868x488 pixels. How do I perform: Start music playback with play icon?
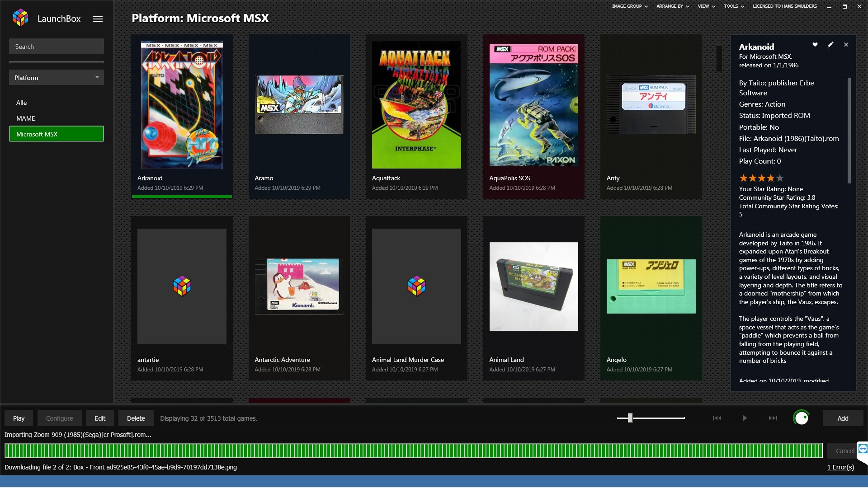[x=745, y=418]
